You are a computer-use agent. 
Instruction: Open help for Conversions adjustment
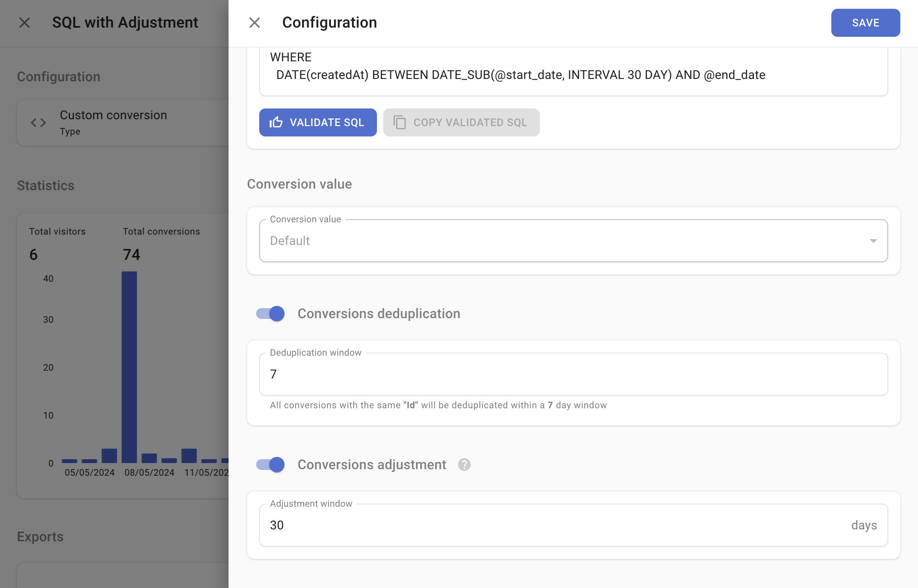coord(464,465)
